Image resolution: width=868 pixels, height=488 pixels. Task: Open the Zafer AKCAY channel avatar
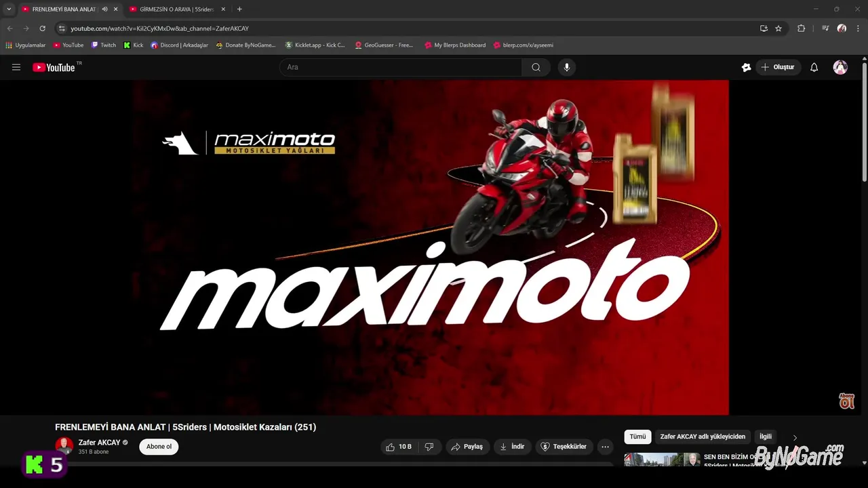pos(64,446)
